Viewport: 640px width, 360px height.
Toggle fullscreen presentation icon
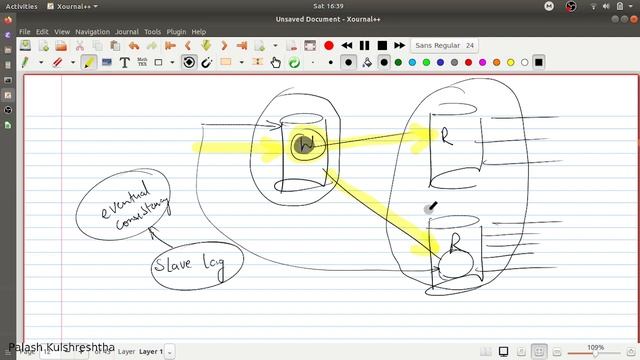click(310, 45)
